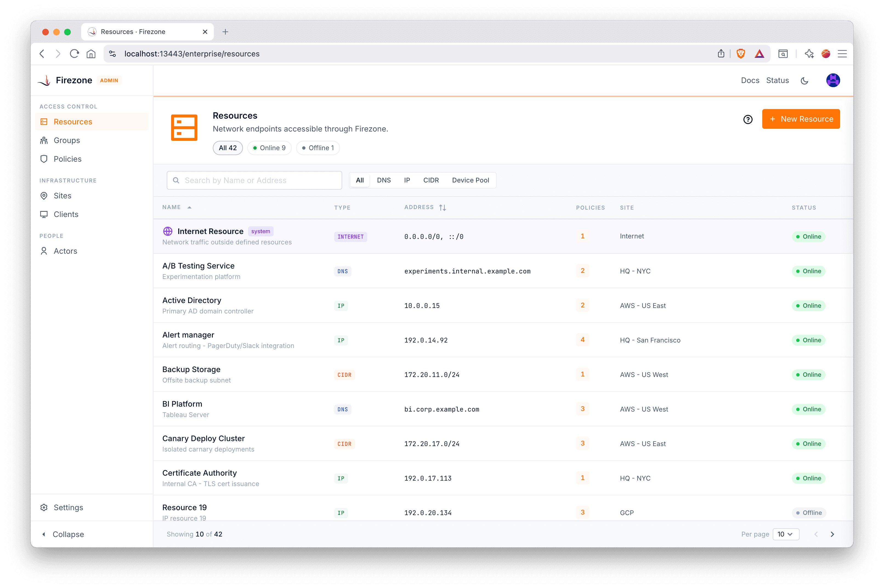Toggle dark mode with the moon icon
Viewport: 884px width, 588px height.
coord(804,80)
